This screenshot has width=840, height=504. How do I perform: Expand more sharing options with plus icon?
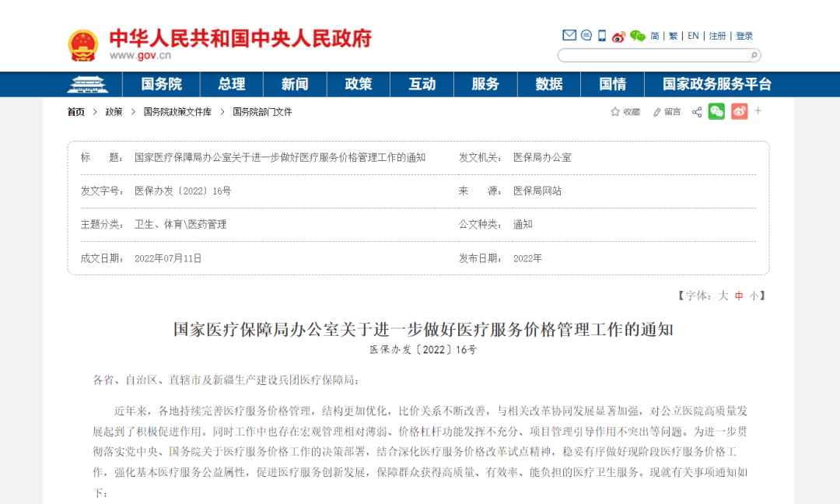(x=758, y=111)
